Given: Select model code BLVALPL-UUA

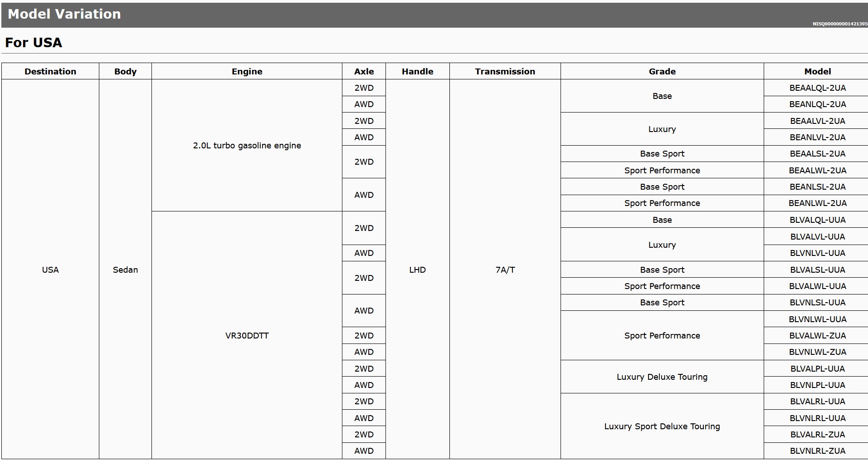Looking at the screenshot, I should pos(817,369).
